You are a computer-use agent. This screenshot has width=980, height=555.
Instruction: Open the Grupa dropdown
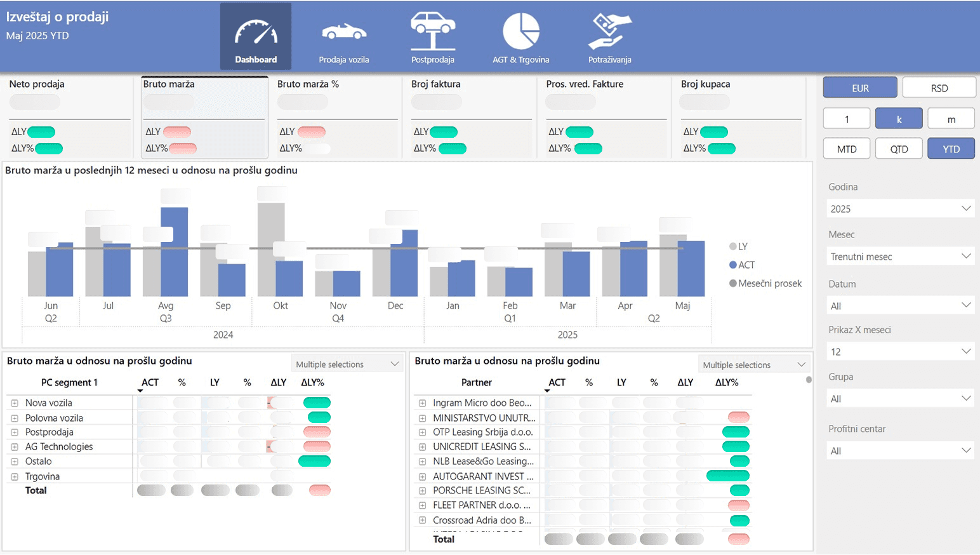point(901,398)
